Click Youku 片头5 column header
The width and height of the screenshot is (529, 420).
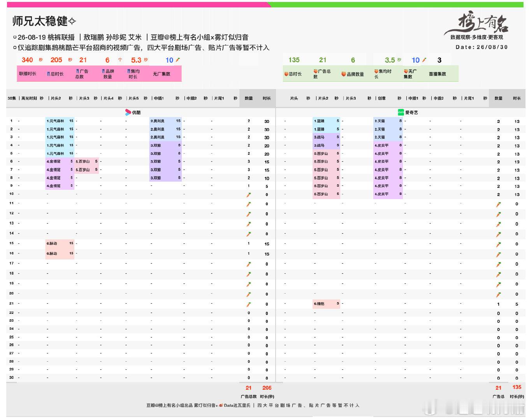pyautogui.click(x=134, y=98)
